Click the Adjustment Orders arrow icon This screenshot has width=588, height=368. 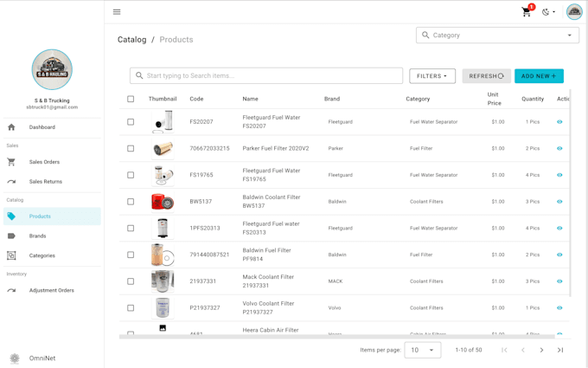tap(11, 290)
